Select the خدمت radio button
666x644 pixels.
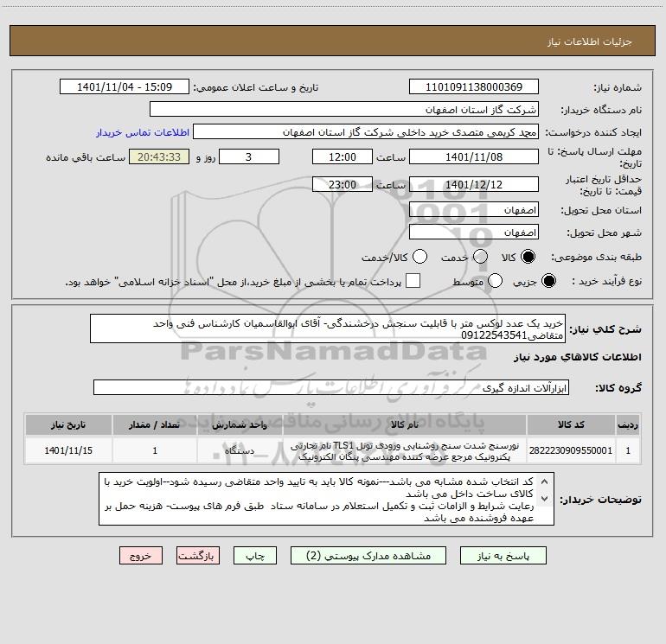480,257
